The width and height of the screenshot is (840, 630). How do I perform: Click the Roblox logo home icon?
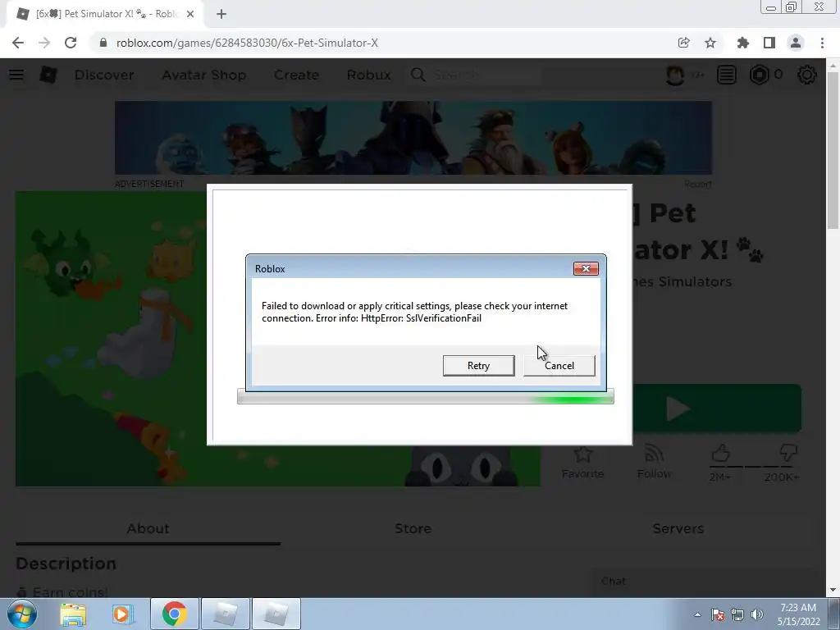tap(48, 75)
